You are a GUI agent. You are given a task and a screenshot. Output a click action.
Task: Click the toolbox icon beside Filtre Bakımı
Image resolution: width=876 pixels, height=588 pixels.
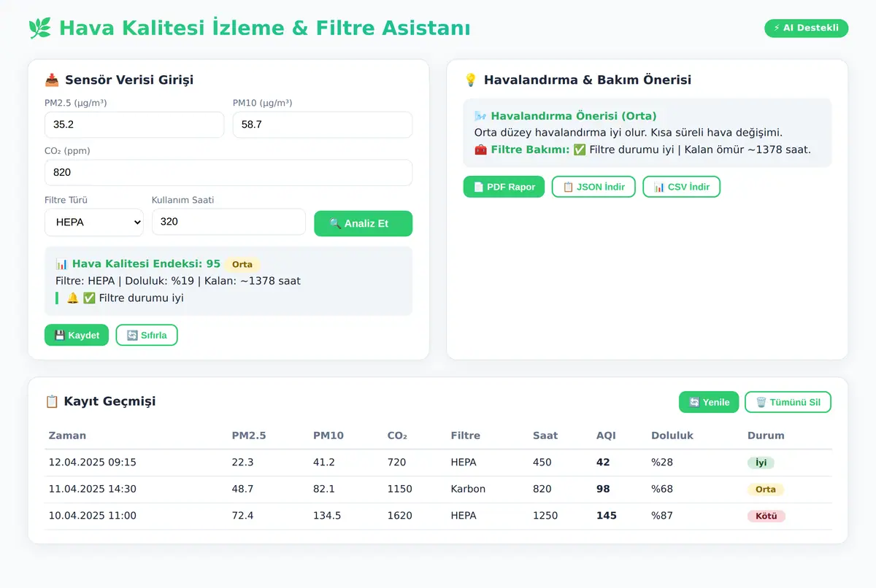click(x=480, y=150)
